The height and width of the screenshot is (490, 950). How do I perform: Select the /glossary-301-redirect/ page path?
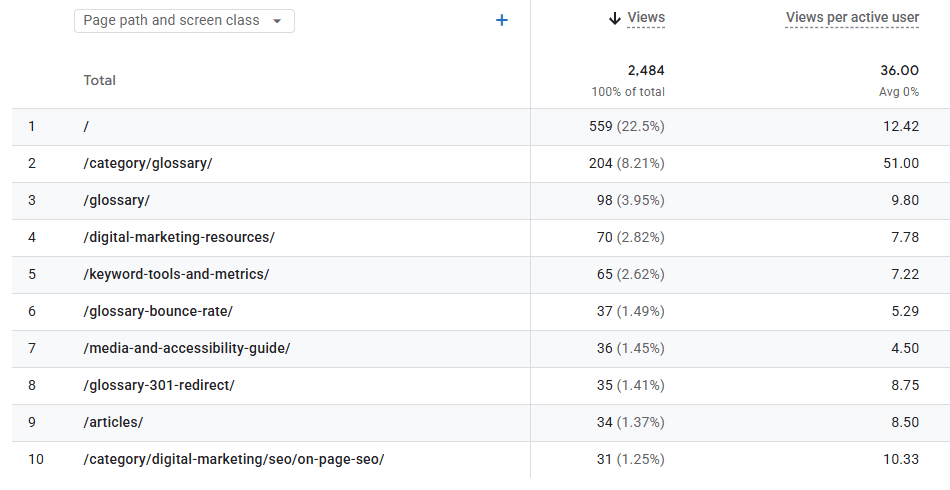click(x=159, y=385)
